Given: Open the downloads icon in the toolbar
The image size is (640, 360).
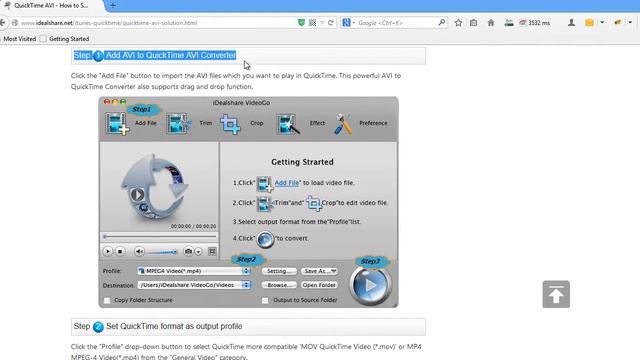Looking at the screenshot, I should pyautogui.click(x=509, y=23).
